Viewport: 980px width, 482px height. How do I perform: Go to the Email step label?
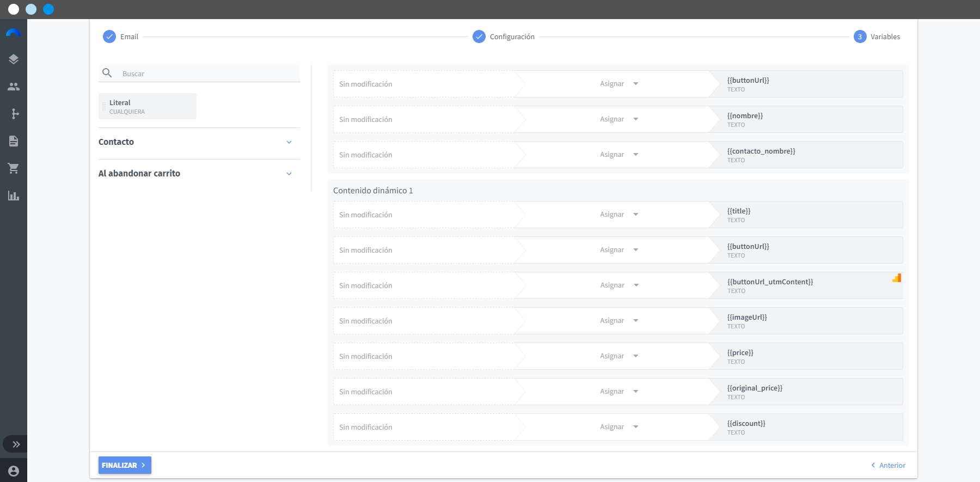[130, 37]
